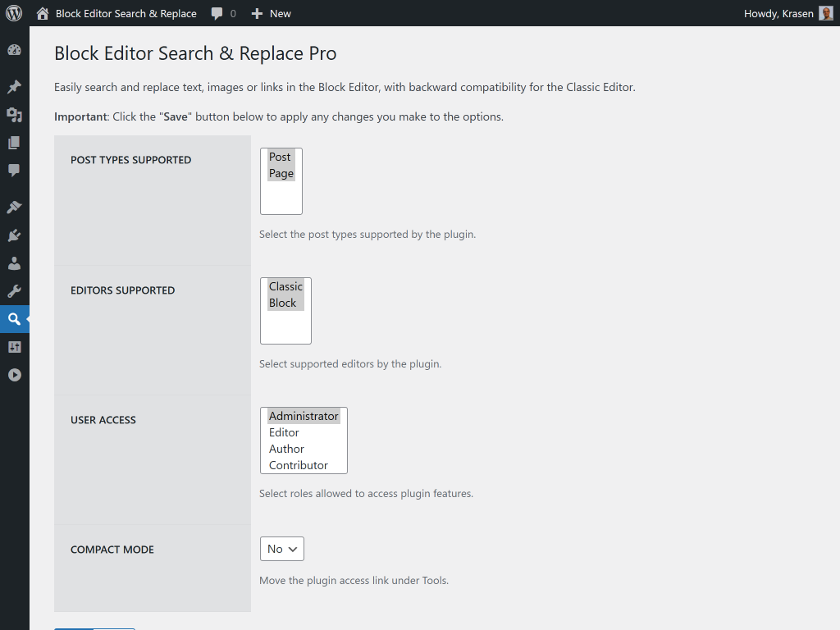Open the comments bubble in admin bar
Screen dimensions: 840x630
point(217,13)
